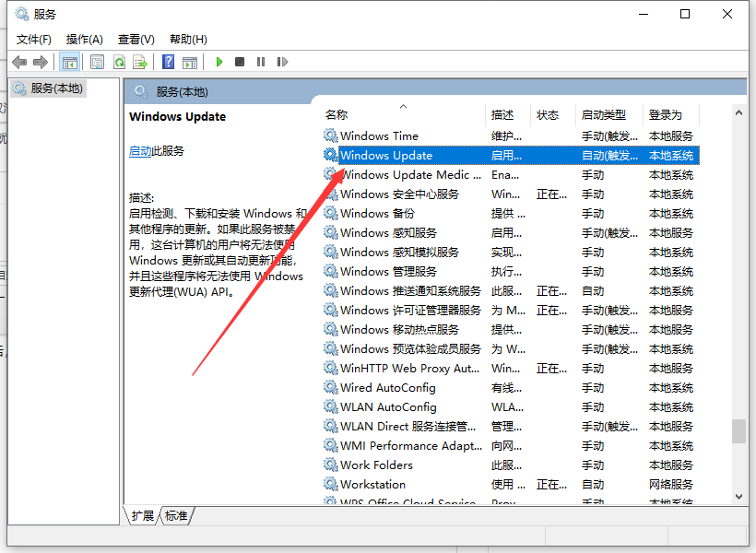The height and width of the screenshot is (553, 756).
Task: Click the Refresh toolbar icon
Action: click(x=119, y=62)
